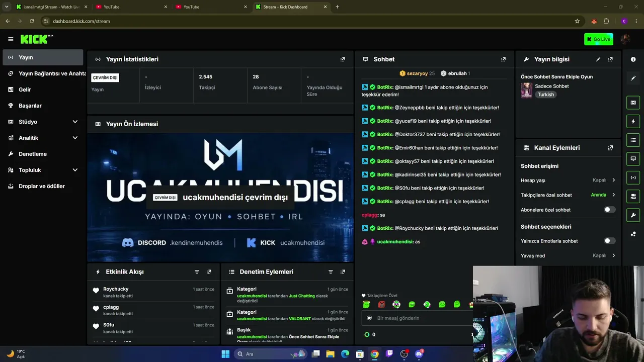This screenshot has width=644, height=362.
Task: Toggle the chat bubble icon in the right rail
Action: [x=633, y=158]
